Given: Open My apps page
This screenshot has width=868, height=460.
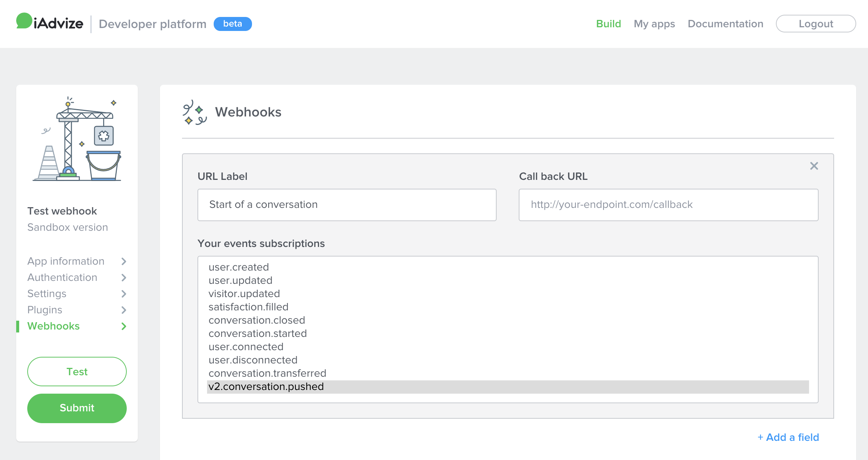Looking at the screenshot, I should click(654, 24).
